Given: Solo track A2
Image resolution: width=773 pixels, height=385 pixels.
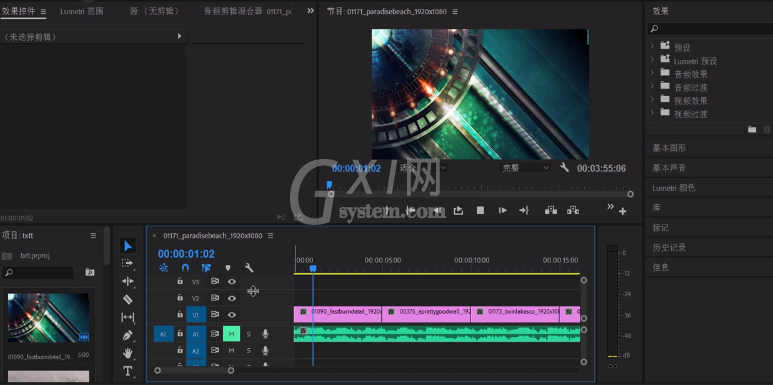Looking at the screenshot, I should point(248,350).
